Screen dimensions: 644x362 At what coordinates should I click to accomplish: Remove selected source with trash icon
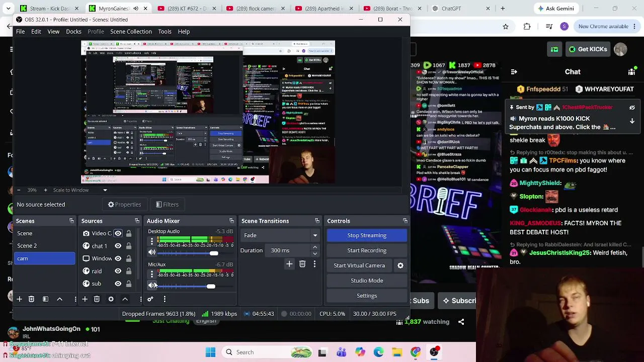point(97,299)
